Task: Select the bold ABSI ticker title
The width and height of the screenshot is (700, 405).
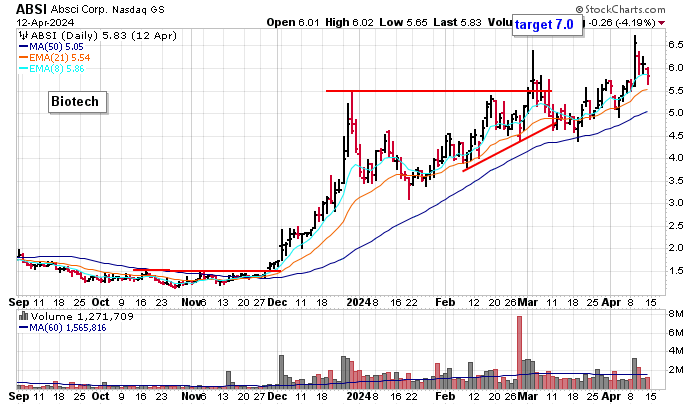Action: pyautogui.click(x=31, y=9)
